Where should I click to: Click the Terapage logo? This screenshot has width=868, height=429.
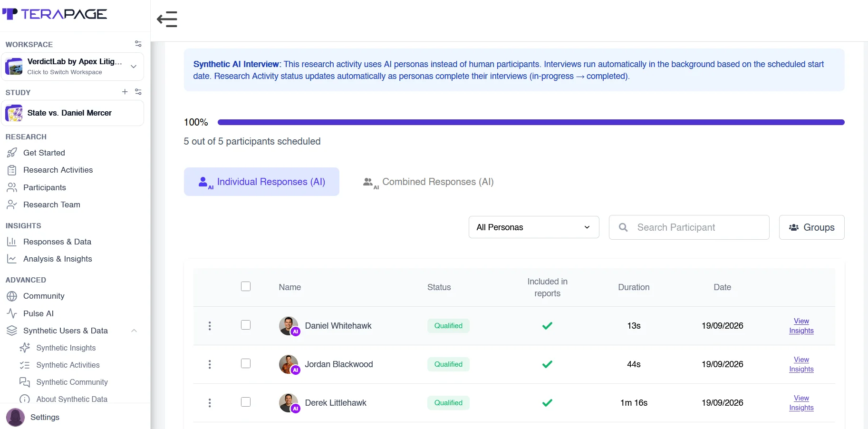(55, 14)
